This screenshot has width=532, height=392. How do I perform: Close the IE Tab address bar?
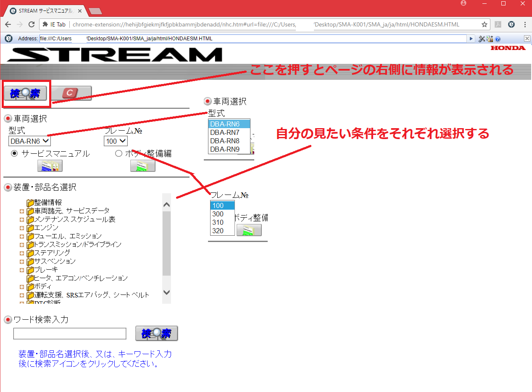(x=527, y=39)
